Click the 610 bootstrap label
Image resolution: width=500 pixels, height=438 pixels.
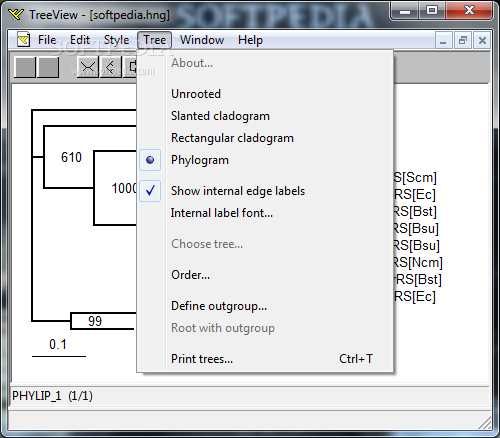pyautogui.click(x=71, y=157)
